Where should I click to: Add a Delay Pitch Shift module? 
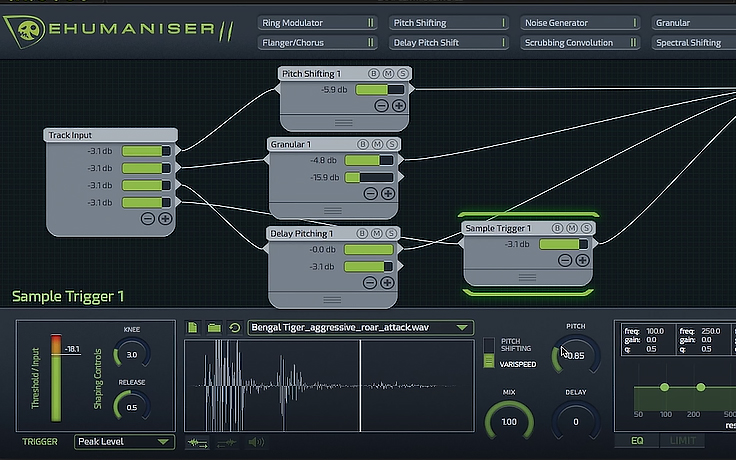coord(449,43)
